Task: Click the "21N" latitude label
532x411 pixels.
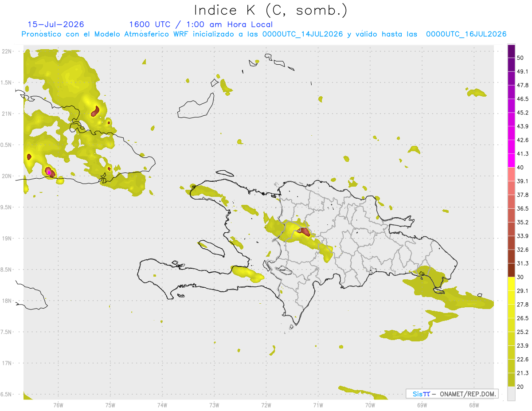Action: click(x=8, y=114)
